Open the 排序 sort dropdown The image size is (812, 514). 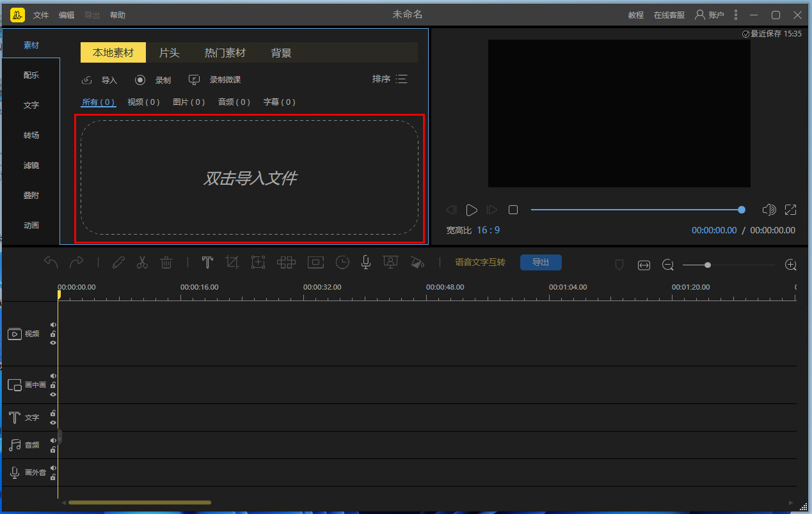[x=390, y=79]
